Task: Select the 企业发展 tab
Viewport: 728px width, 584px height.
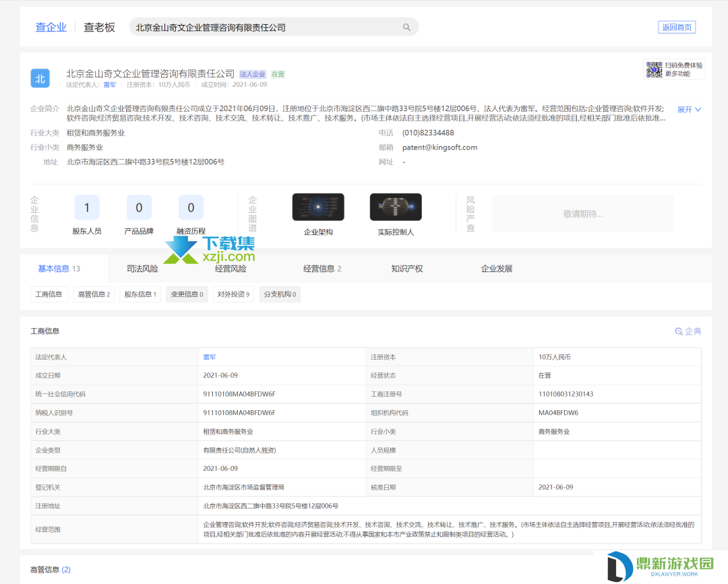Action: pyautogui.click(x=496, y=269)
